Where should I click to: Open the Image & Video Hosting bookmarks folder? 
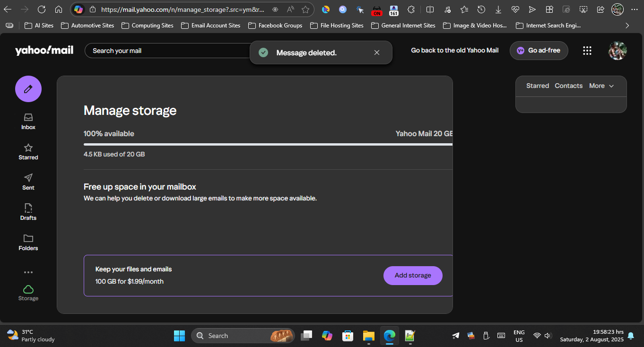click(475, 26)
